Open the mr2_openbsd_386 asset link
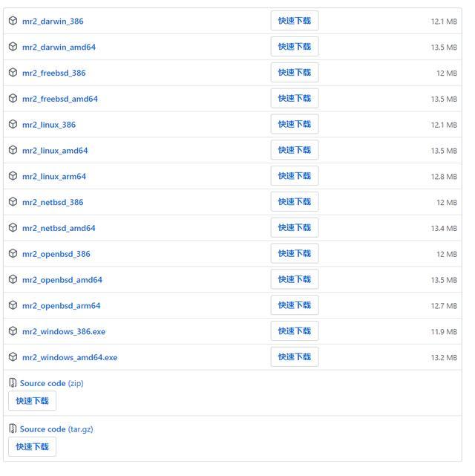Screen dimensions: 475x476 (56, 254)
